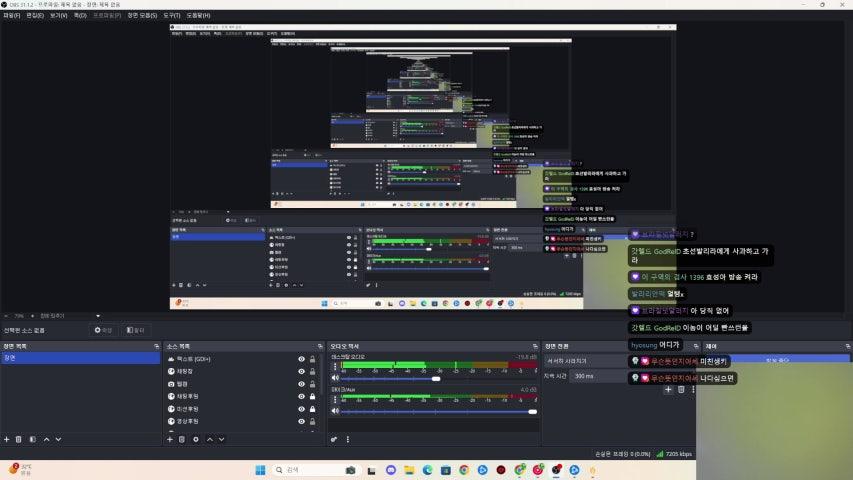Open the 데스크탑 오디오 three-dot options
The width and height of the screenshot is (853, 480).
335,367
